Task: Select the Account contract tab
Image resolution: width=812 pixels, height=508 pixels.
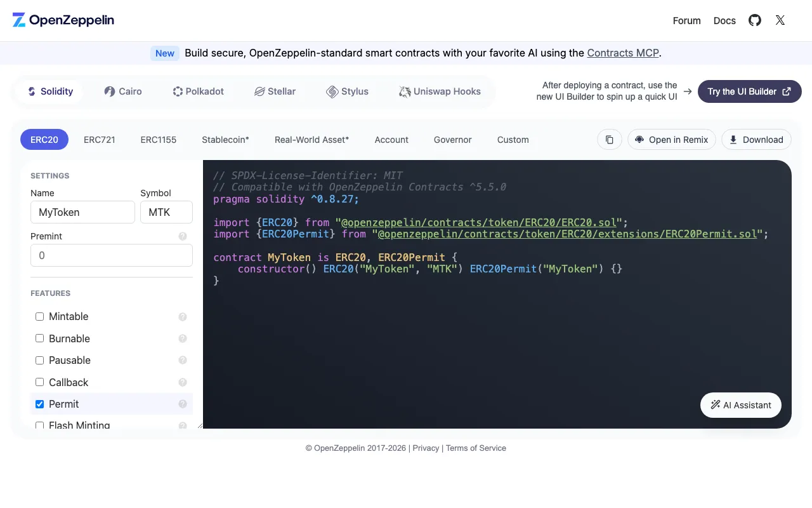Action: pyautogui.click(x=391, y=140)
